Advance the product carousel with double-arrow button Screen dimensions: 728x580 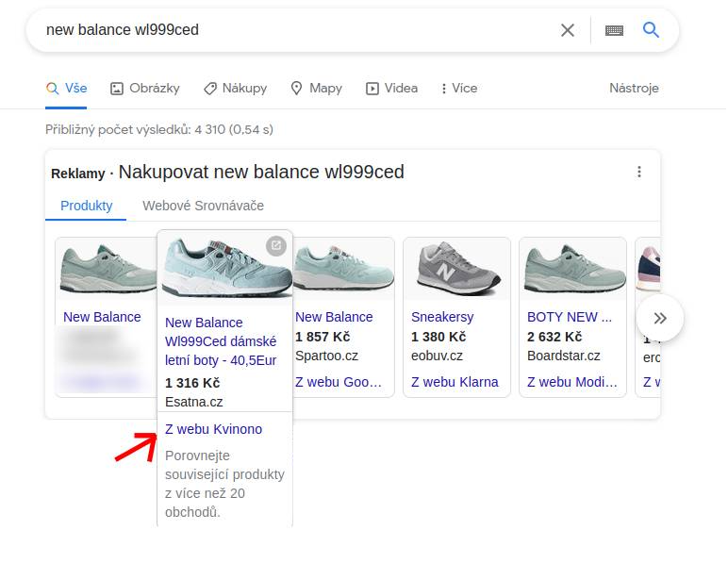[x=660, y=318]
